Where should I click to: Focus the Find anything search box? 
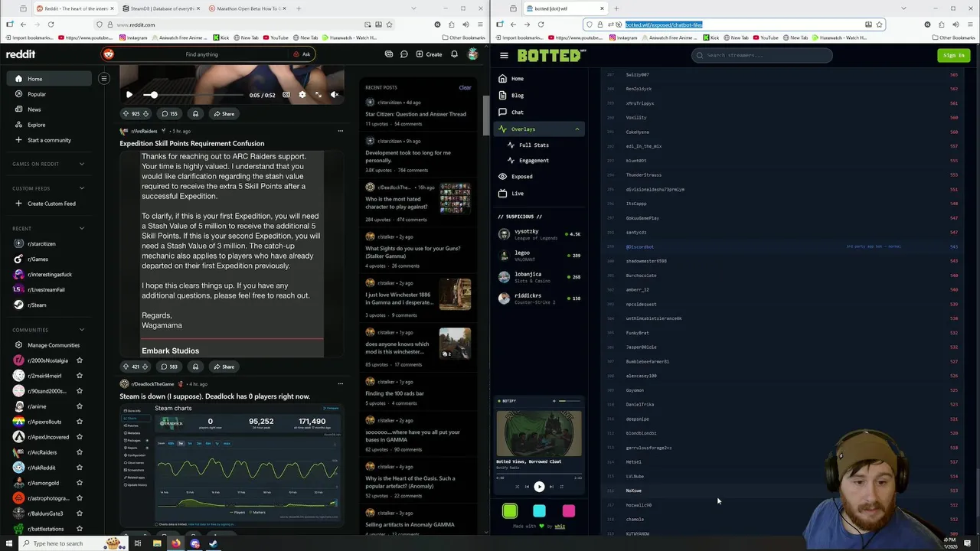click(201, 54)
